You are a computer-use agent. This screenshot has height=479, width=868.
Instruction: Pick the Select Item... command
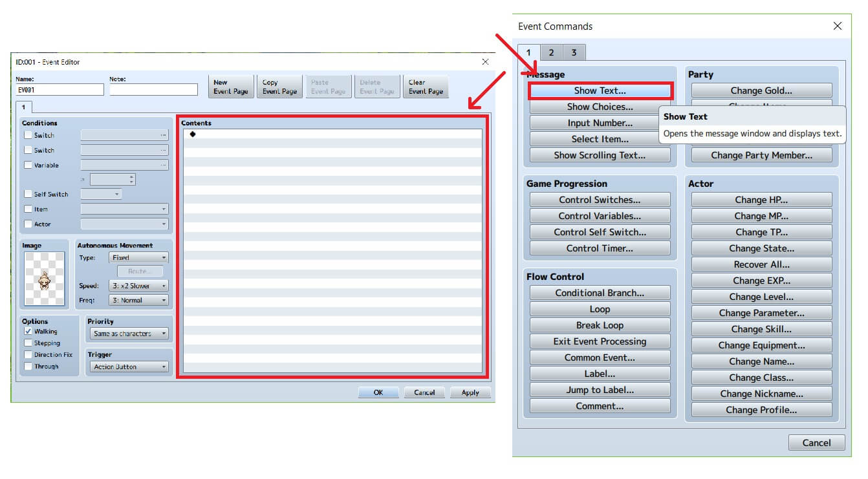[600, 139]
